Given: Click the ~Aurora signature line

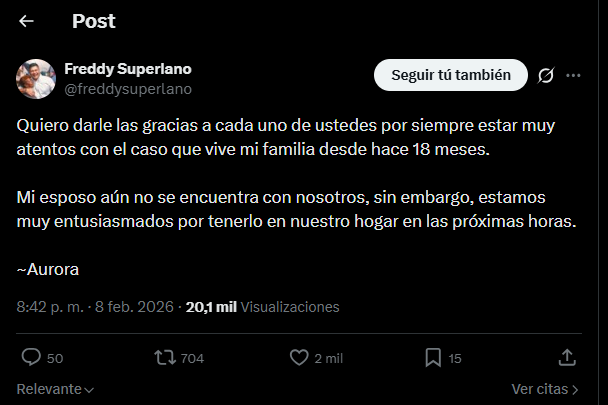Looking at the screenshot, I should click(45, 269).
